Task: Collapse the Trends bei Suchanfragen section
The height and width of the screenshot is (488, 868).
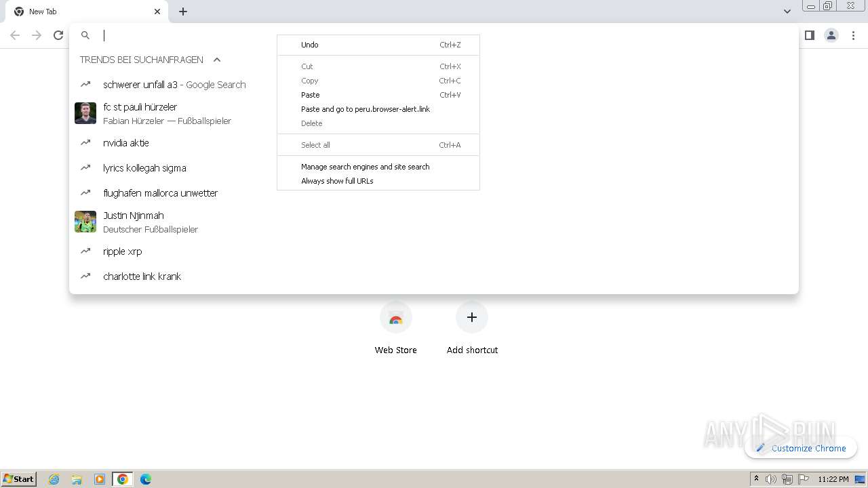Action: click(x=217, y=60)
